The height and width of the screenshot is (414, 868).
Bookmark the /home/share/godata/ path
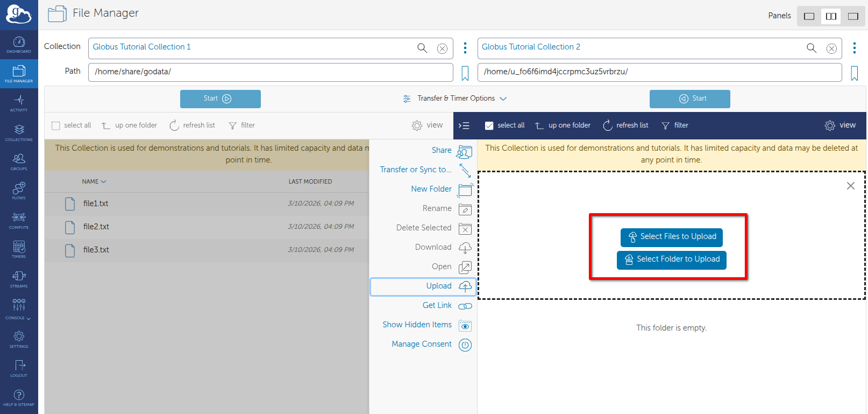click(x=465, y=73)
